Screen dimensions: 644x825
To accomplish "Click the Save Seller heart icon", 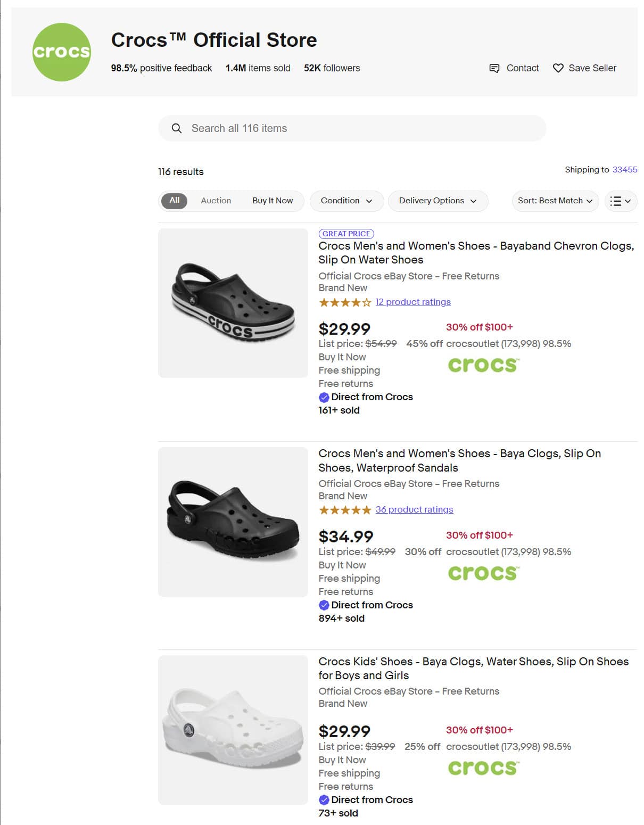I will tap(558, 68).
